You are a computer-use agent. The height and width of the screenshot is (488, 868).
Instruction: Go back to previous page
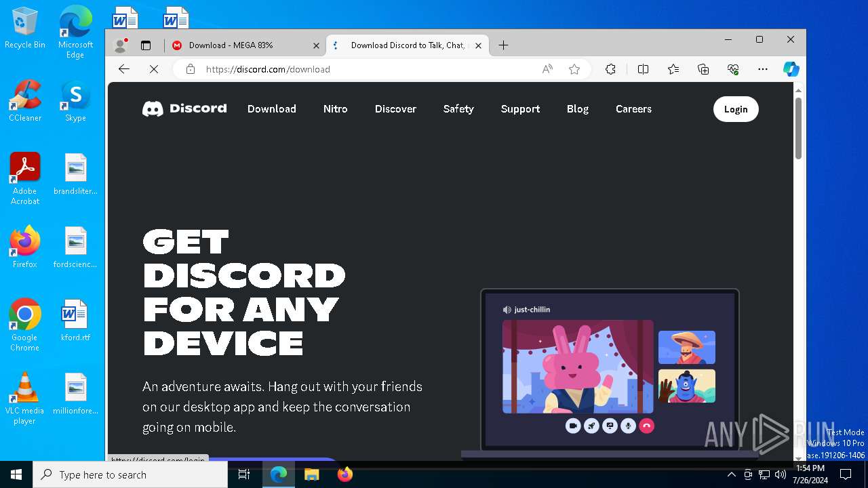point(123,69)
